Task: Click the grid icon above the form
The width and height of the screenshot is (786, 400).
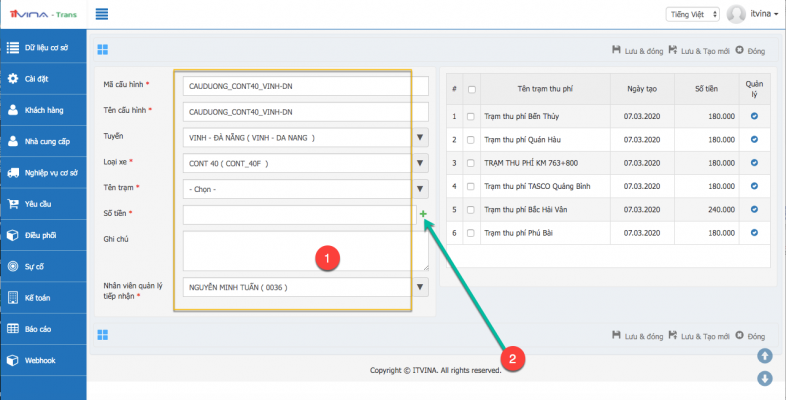Action: click(x=103, y=49)
